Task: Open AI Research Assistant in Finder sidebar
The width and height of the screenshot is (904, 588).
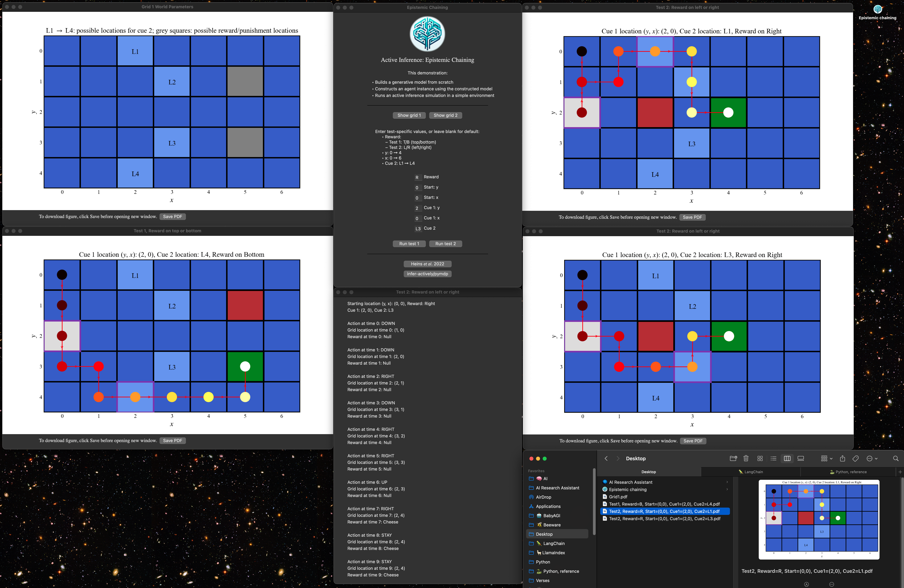Action: click(x=557, y=488)
